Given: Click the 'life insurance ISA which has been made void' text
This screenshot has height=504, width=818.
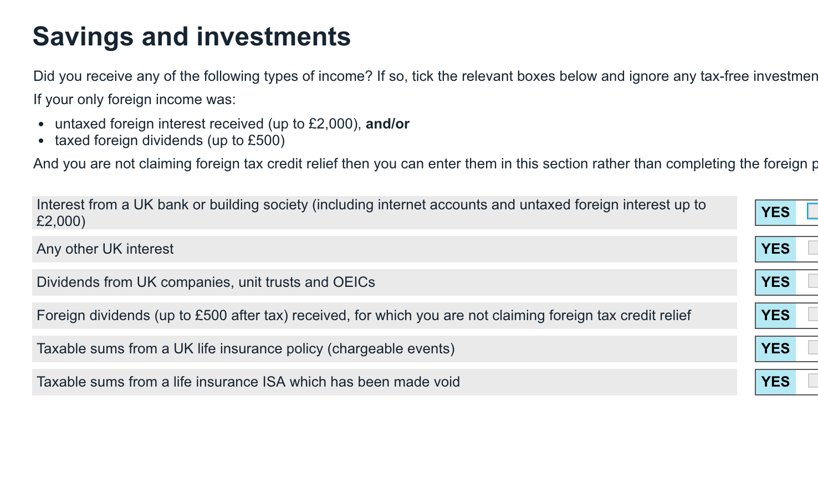Looking at the screenshot, I should pyautogui.click(x=248, y=382).
